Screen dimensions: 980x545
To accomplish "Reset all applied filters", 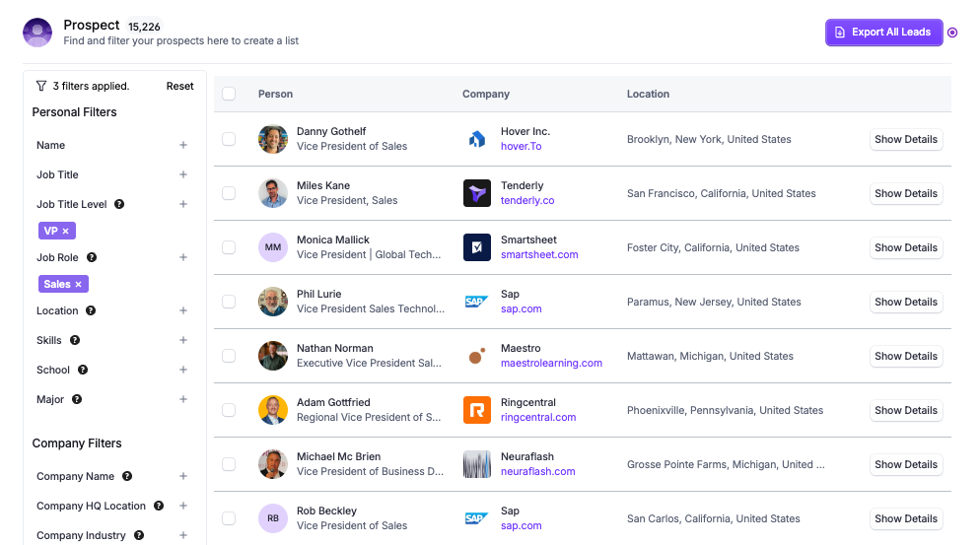I will (x=179, y=87).
